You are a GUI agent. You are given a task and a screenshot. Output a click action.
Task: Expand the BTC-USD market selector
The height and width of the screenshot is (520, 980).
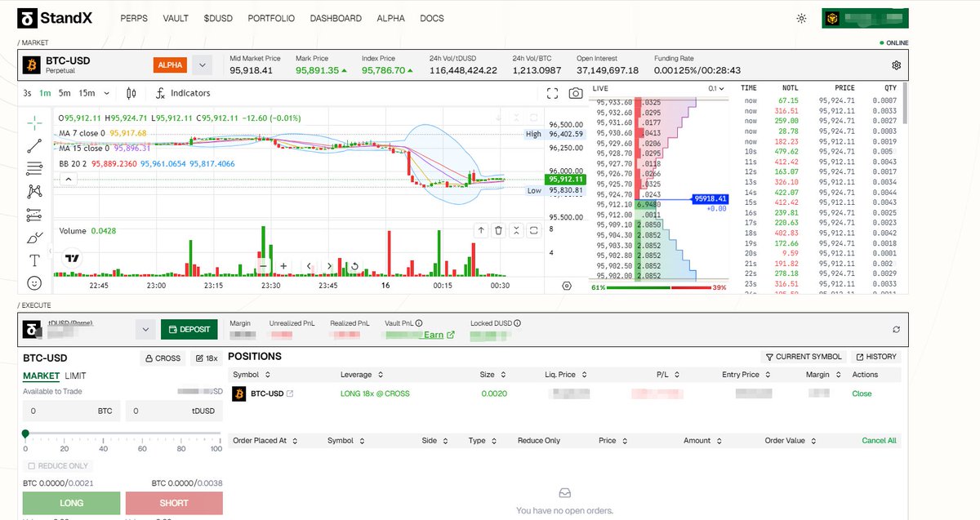(202, 64)
